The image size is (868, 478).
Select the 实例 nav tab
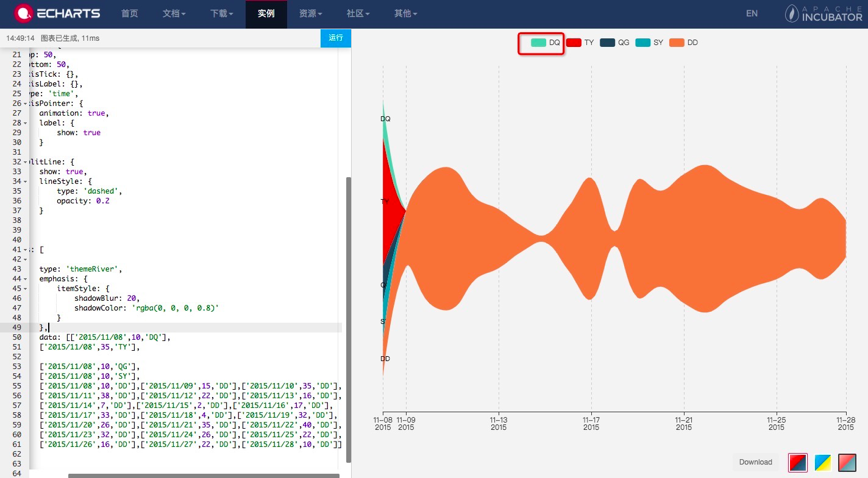tap(266, 13)
